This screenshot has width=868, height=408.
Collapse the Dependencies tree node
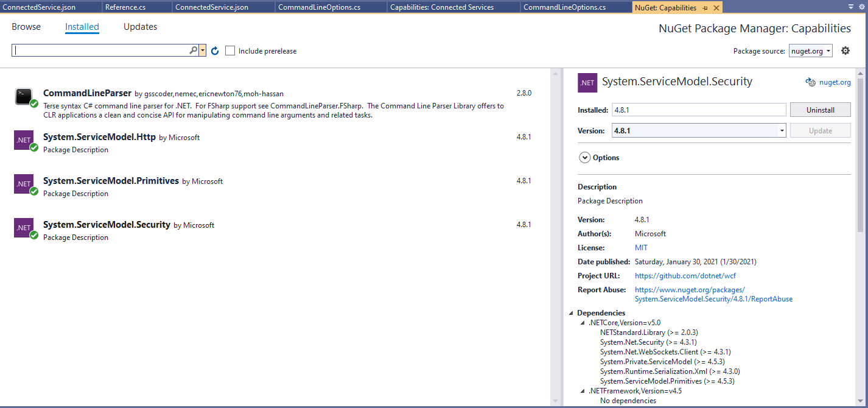(571, 313)
